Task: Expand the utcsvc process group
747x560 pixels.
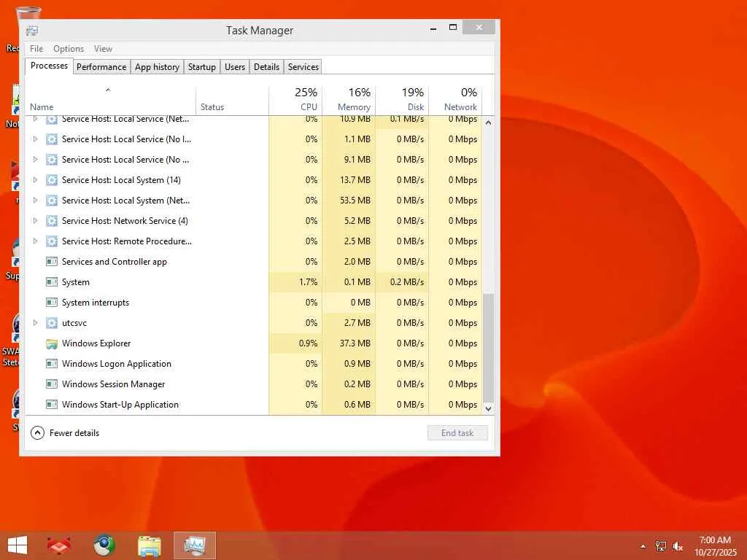Action: (35, 323)
